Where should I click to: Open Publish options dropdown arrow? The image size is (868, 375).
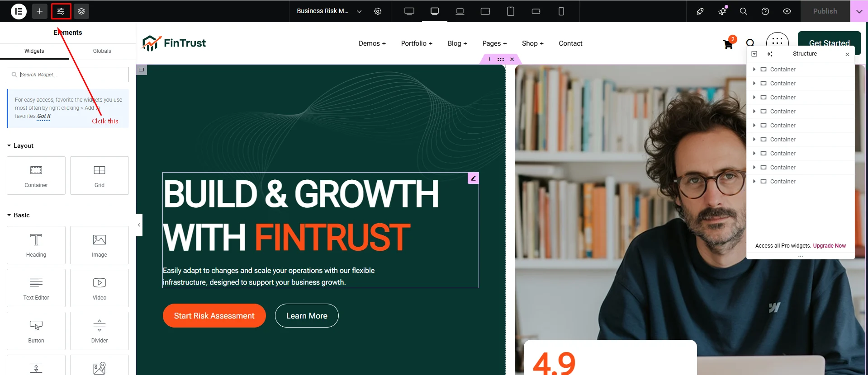click(859, 11)
